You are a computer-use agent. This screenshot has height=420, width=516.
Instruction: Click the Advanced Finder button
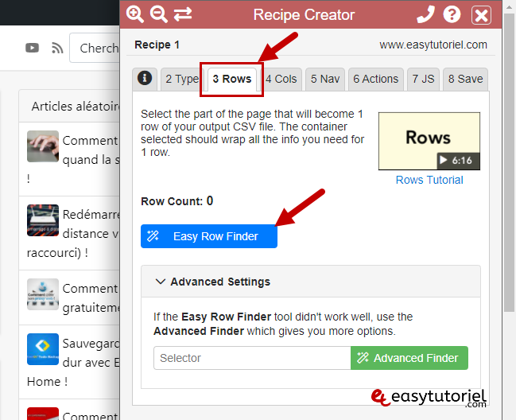409,358
